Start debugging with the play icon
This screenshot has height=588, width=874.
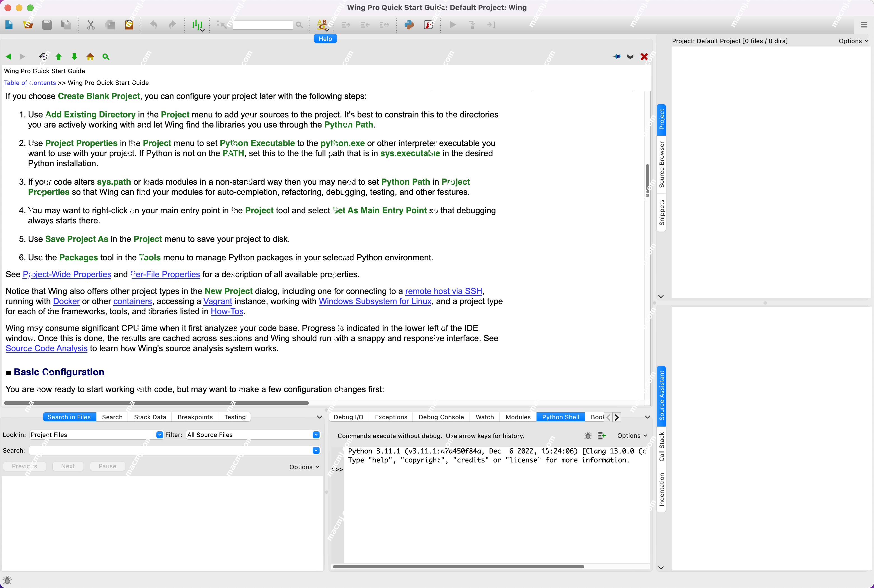click(x=453, y=25)
